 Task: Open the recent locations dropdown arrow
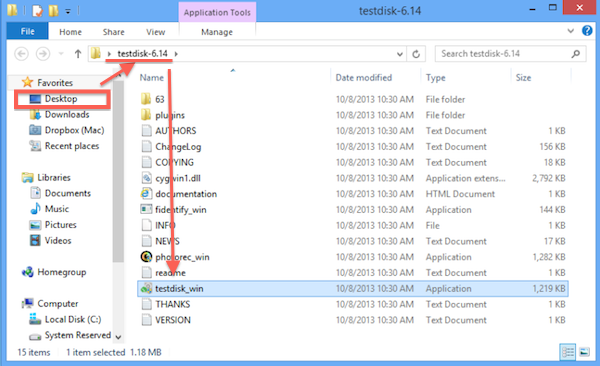coord(61,54)
